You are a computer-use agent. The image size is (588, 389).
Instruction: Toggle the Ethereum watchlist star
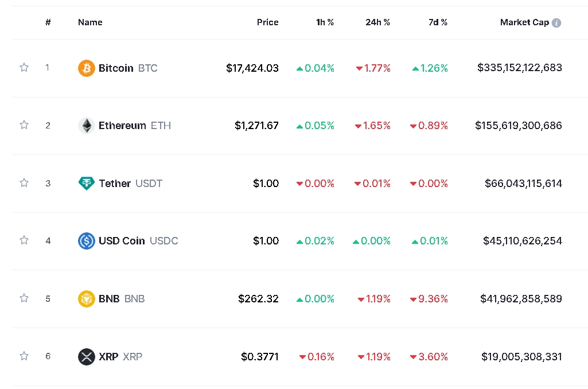(24, 125)
